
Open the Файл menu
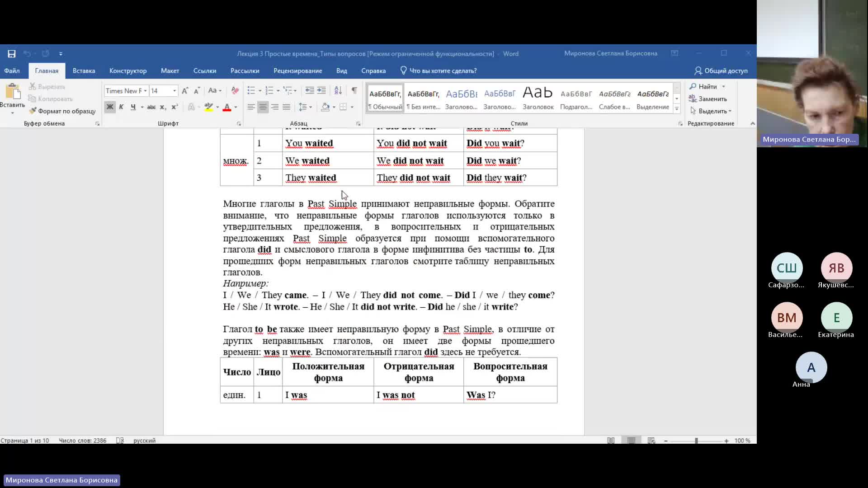coord(12,71)
